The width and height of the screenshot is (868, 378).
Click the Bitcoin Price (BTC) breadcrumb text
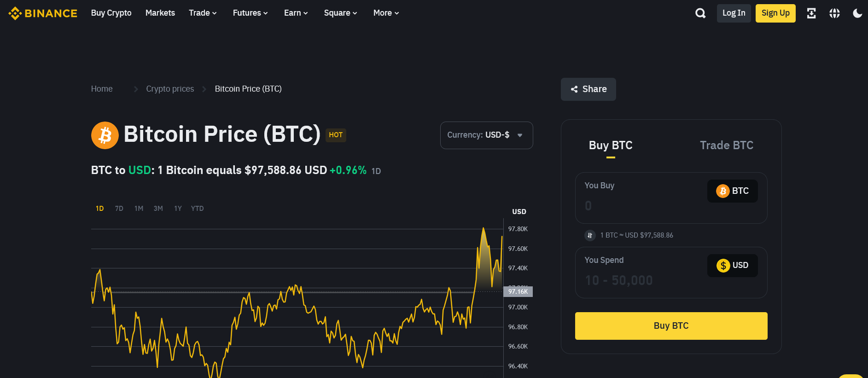(248, 89)
